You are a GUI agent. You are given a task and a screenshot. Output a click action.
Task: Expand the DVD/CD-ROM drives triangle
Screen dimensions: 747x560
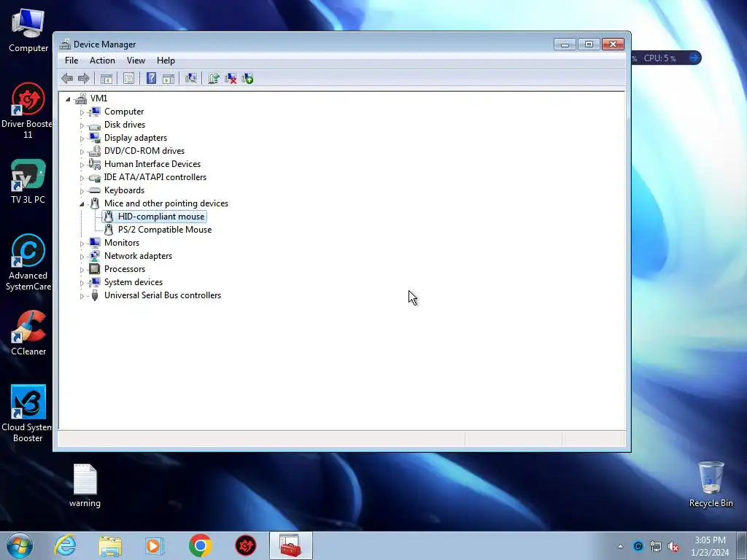click(82, 152)
